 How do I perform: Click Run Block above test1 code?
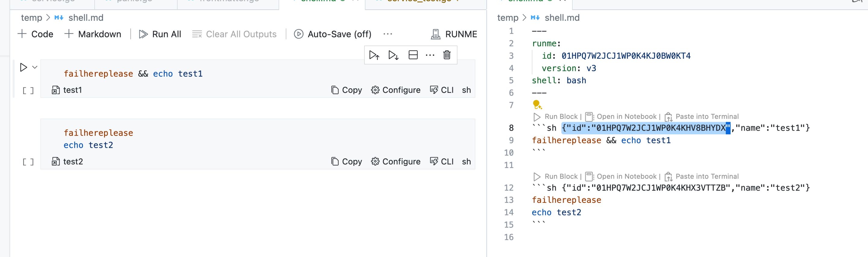556,116
